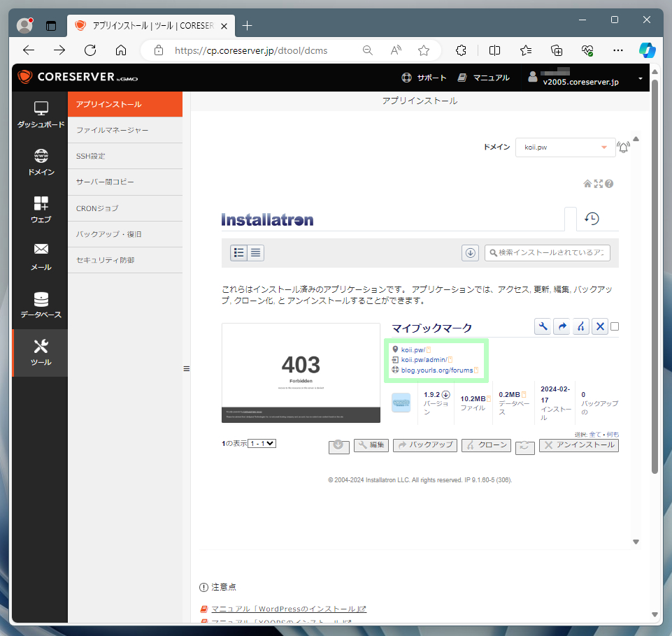This screenshot has width=672, height=636.
Task: Focus the installed applications search field
Action: click(x=548, y=253)
